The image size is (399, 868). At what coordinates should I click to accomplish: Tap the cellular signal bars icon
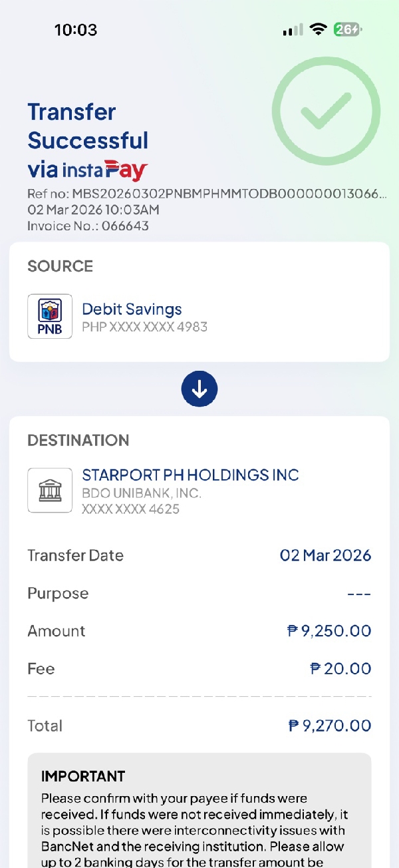293,30
